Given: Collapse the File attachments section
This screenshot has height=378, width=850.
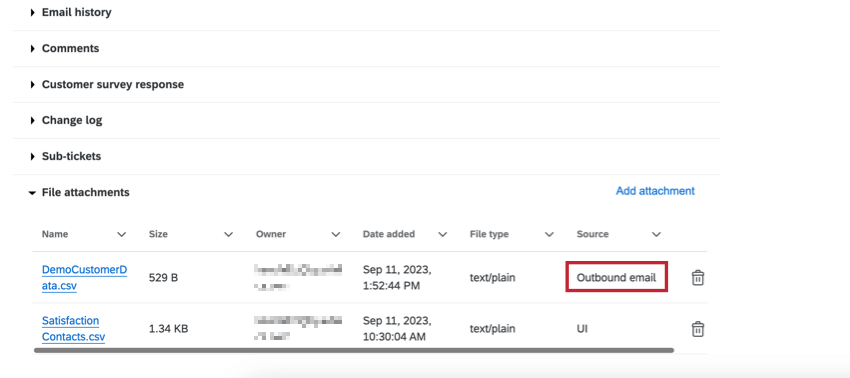Looking at the screenshot, I should click(80, 192).
